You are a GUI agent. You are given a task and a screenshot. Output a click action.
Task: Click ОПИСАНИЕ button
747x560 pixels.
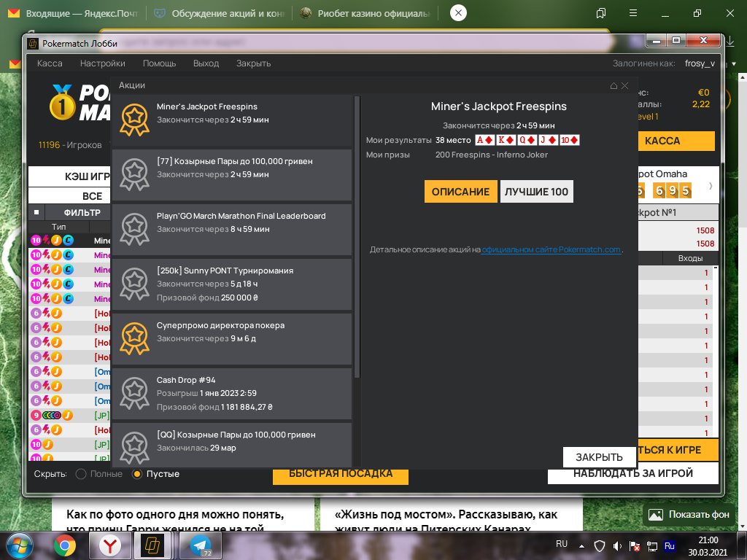(461, 192)
